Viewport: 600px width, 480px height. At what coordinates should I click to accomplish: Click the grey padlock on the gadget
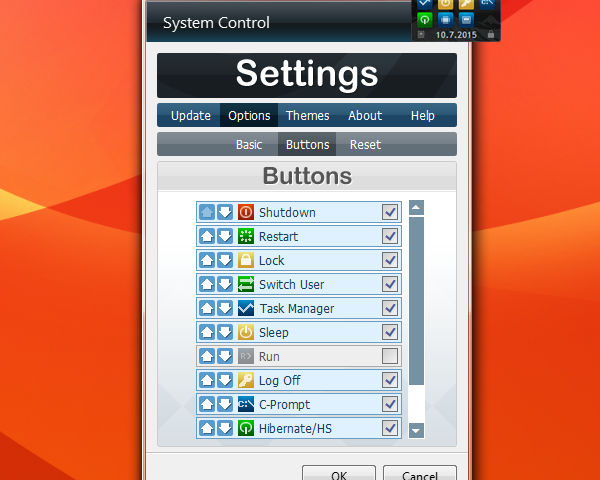491,34
